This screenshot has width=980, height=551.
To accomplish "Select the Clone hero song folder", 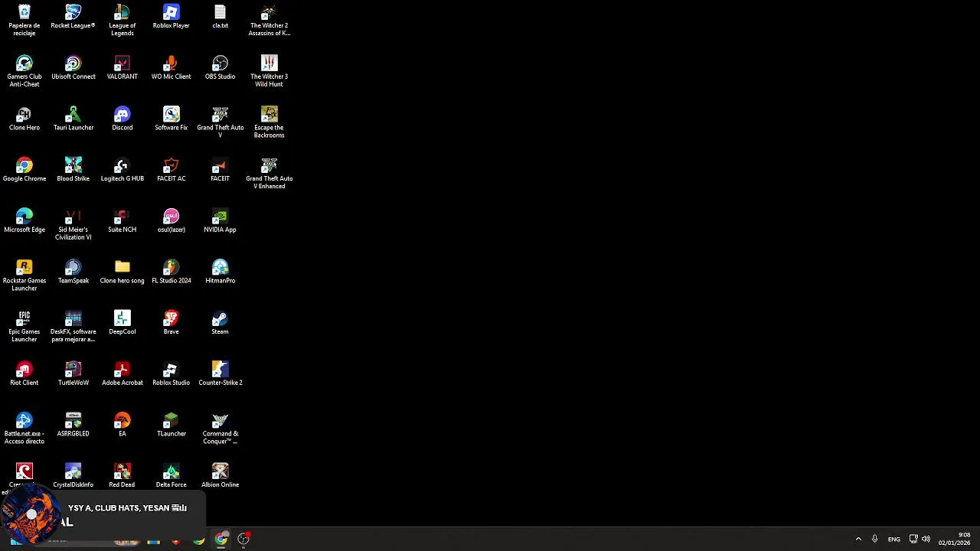I will point(122,272).
